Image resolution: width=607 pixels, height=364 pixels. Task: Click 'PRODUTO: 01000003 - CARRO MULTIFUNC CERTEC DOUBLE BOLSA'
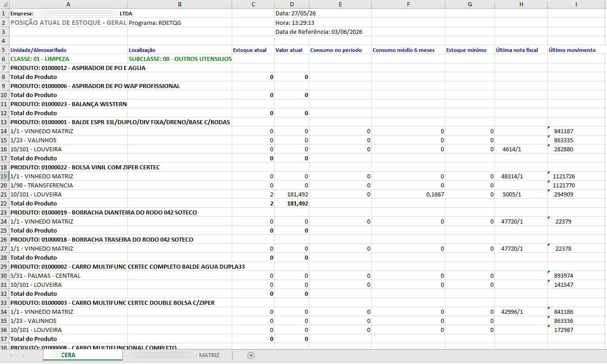pos(112,303)
